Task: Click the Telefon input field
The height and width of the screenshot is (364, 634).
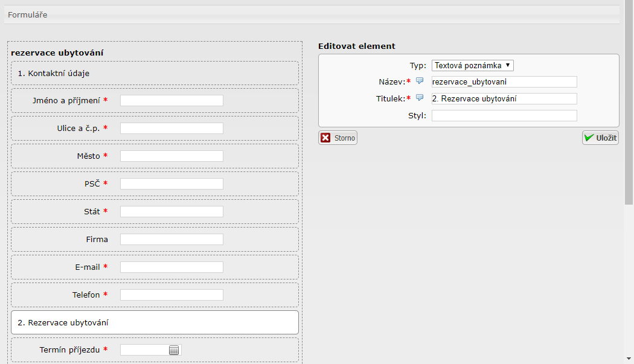Action: [171, 295]
